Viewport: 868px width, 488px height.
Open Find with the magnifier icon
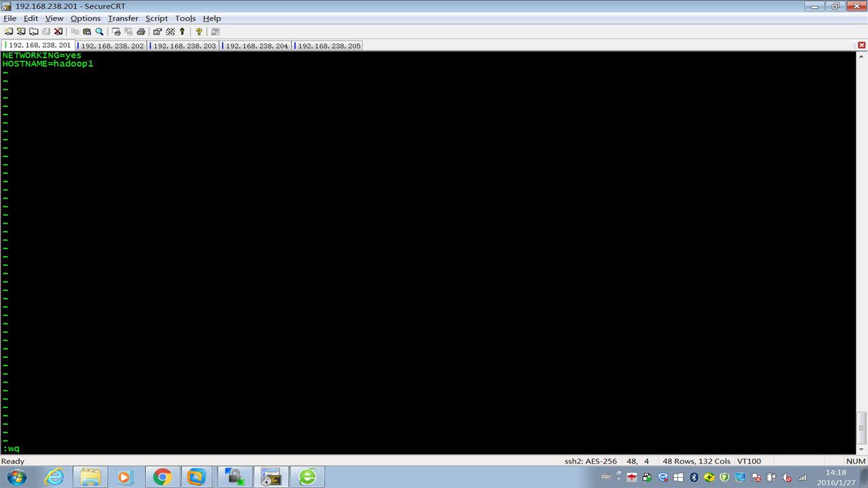tap(99, 31)
